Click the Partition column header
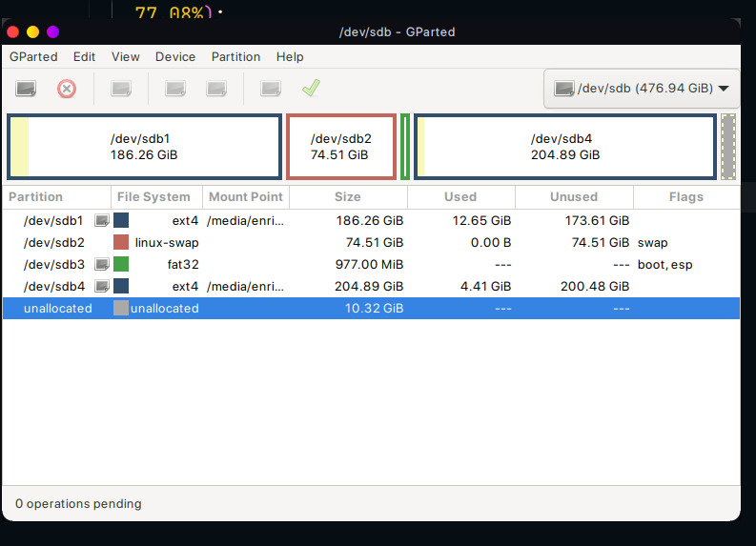The image size is (756, 546). coord(57,197)
